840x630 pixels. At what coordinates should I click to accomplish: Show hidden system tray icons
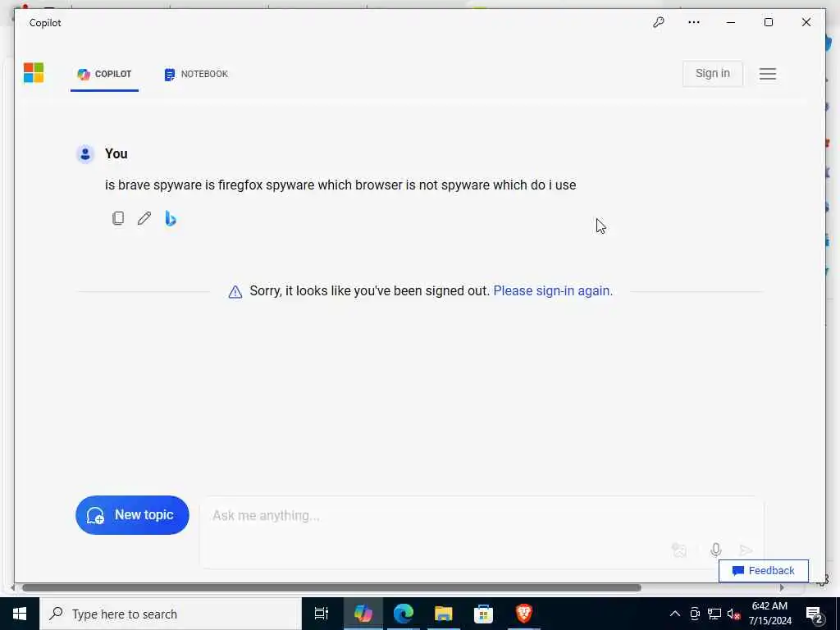click(x=675, y=614)
